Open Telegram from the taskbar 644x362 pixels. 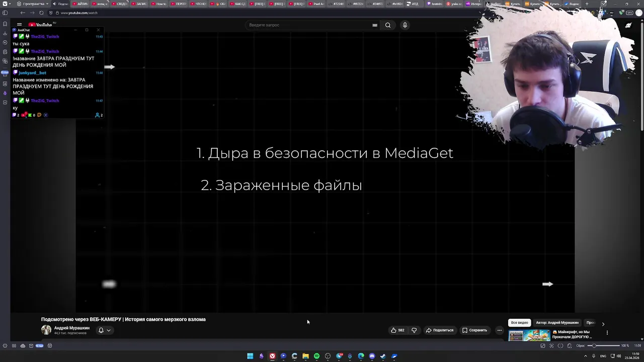(339, 356)
